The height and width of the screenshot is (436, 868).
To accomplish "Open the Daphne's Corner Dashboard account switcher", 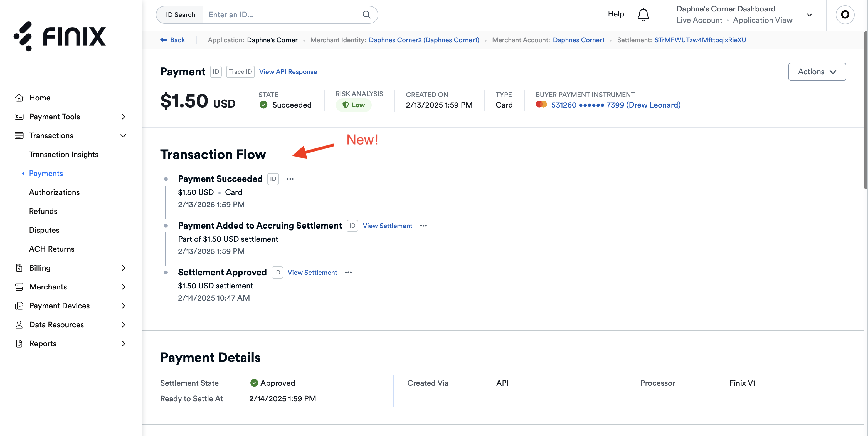I will tap(809, 14).
